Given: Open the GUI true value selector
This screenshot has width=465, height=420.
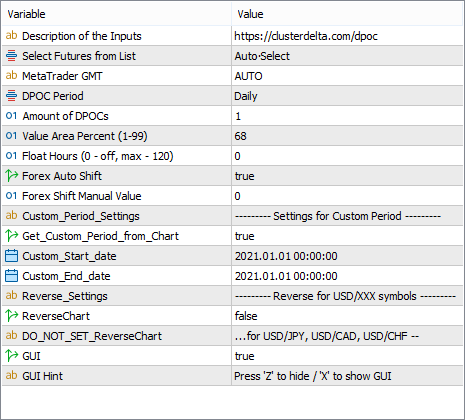Looking at the screenshot, I should (x=347, y=356).
